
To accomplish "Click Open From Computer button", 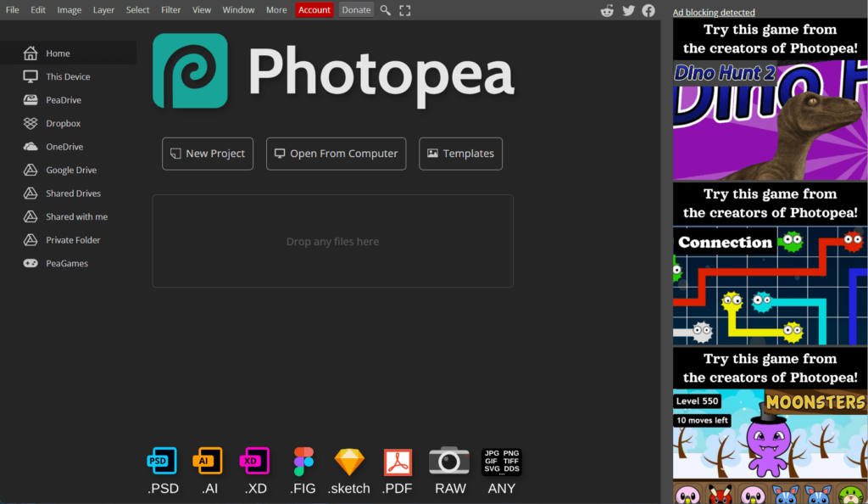I will click(336, 154).
